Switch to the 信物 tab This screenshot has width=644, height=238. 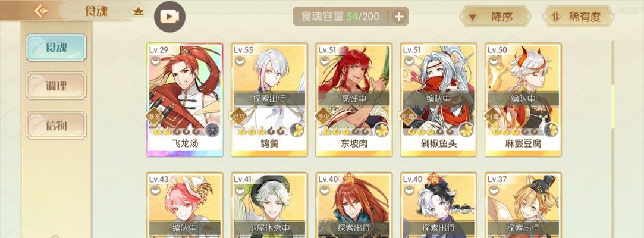click(56, 125)
